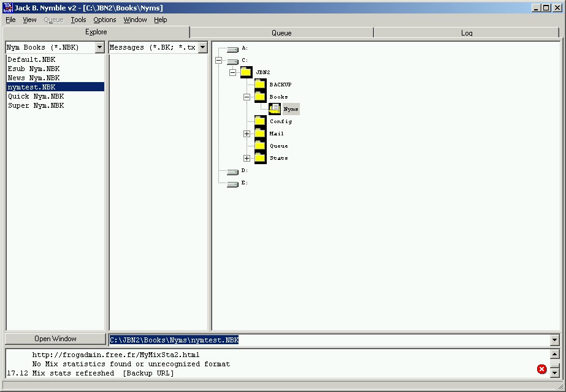Image resolution: width=566 pixels, height=392 pixels.
Task: Click the log pane scroll down arrow
Action: tap(555, 372)
